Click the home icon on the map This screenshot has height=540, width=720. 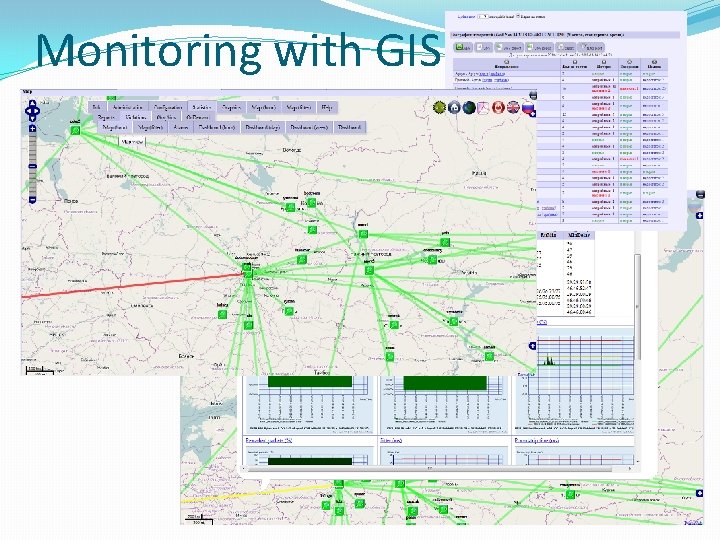coord(454,107)
